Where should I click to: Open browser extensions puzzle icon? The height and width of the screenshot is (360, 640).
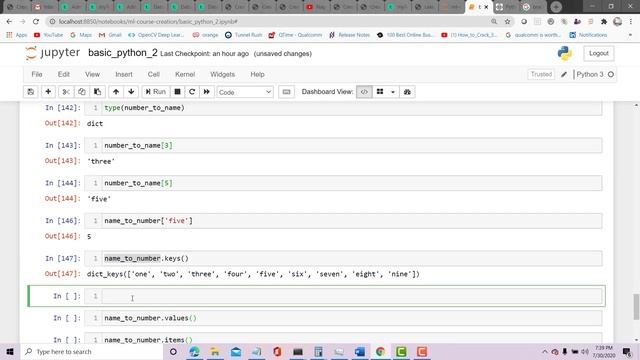604,21
